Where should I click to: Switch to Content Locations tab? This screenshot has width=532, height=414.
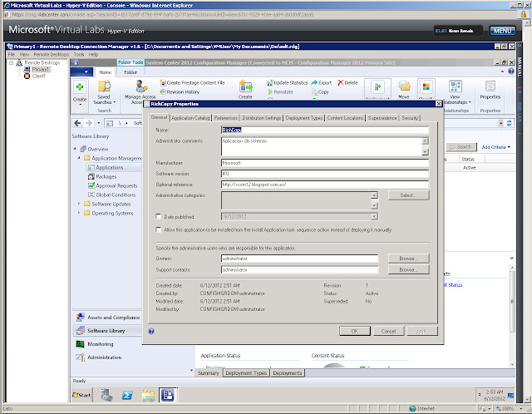pyautogui.click(x=345, y=118)
